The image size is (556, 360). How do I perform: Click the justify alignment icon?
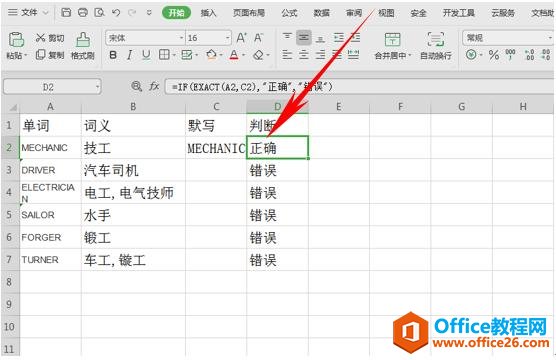(x=337, y=55)
